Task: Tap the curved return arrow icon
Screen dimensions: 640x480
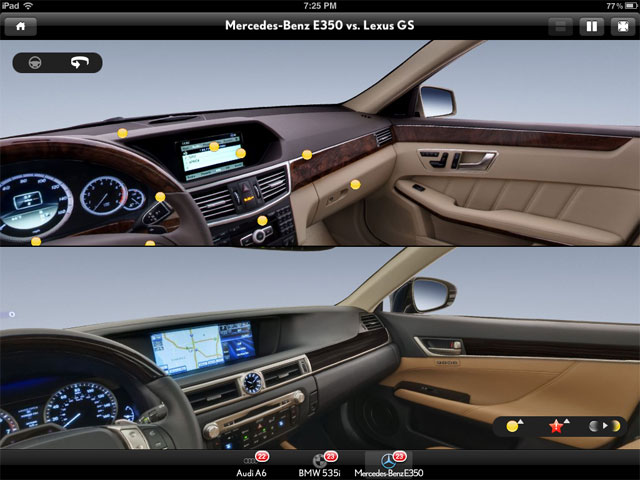Action: tap(79, 63)
